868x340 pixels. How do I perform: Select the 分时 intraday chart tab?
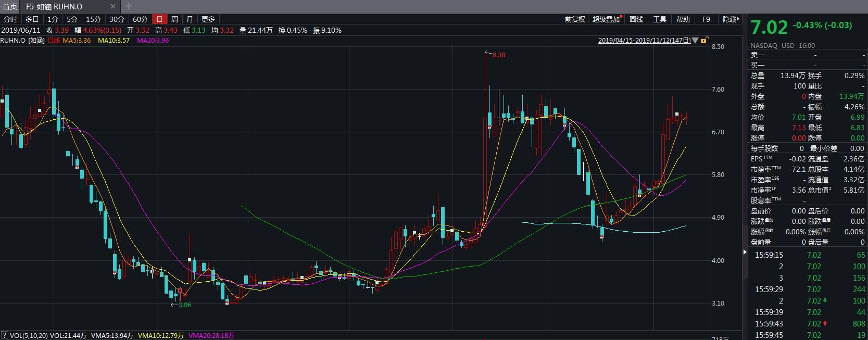(10, 19)
